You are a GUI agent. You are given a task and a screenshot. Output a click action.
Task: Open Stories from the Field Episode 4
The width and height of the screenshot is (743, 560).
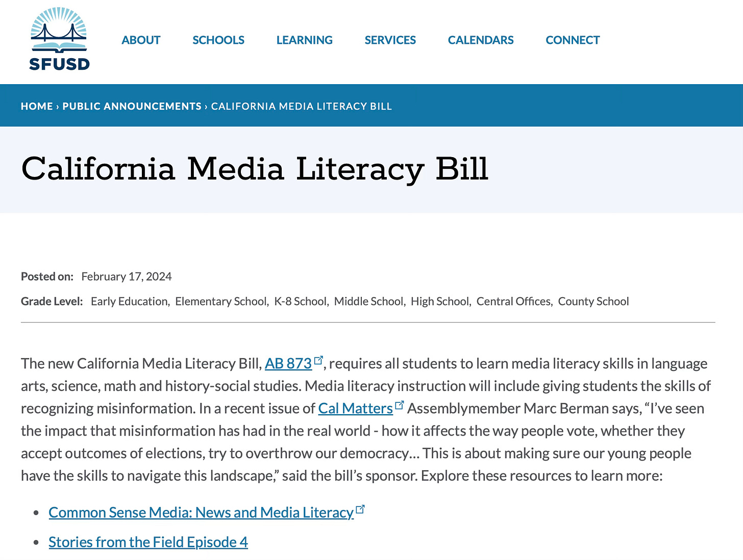(148, 542)
